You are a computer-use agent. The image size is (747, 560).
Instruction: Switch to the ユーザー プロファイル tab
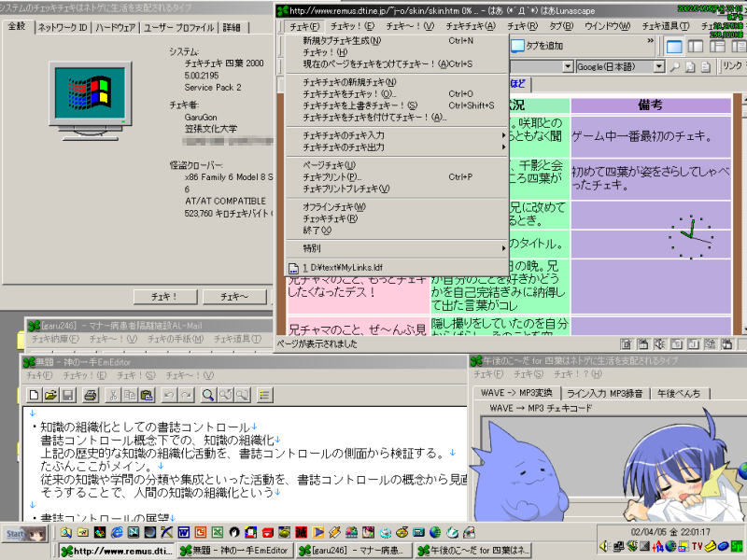(178, 28)
